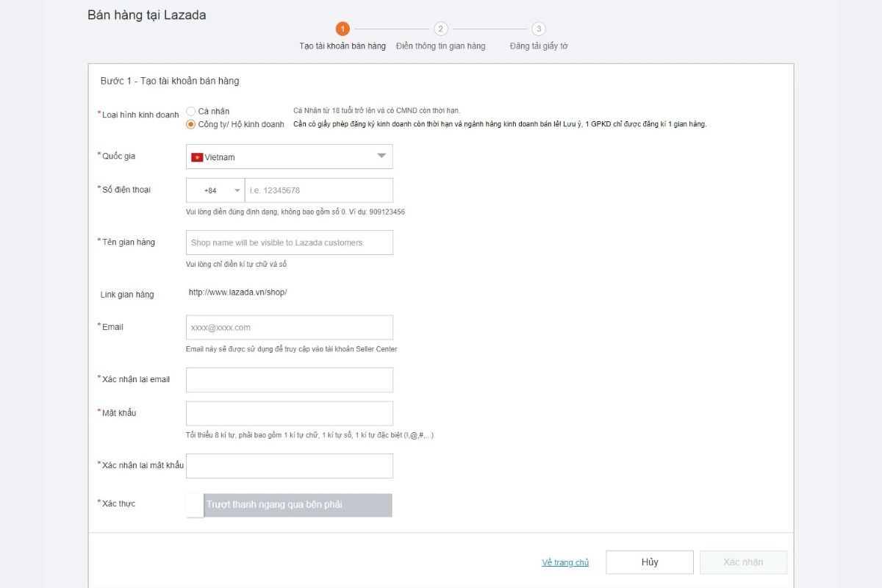Screen dimensions: 882x588
Task: Click the Mật khẩu password field
Action: click(x=290, y=413)
